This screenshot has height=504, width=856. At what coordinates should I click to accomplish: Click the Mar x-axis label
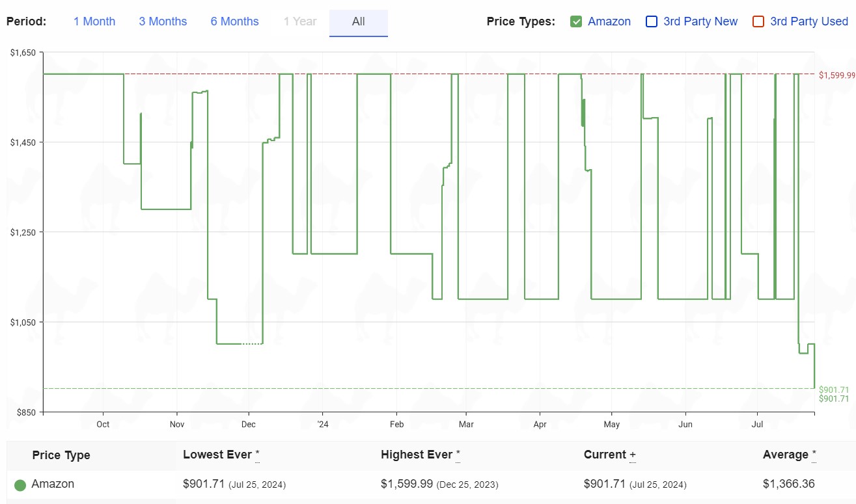pyautogui.click(x=466, y=425)
